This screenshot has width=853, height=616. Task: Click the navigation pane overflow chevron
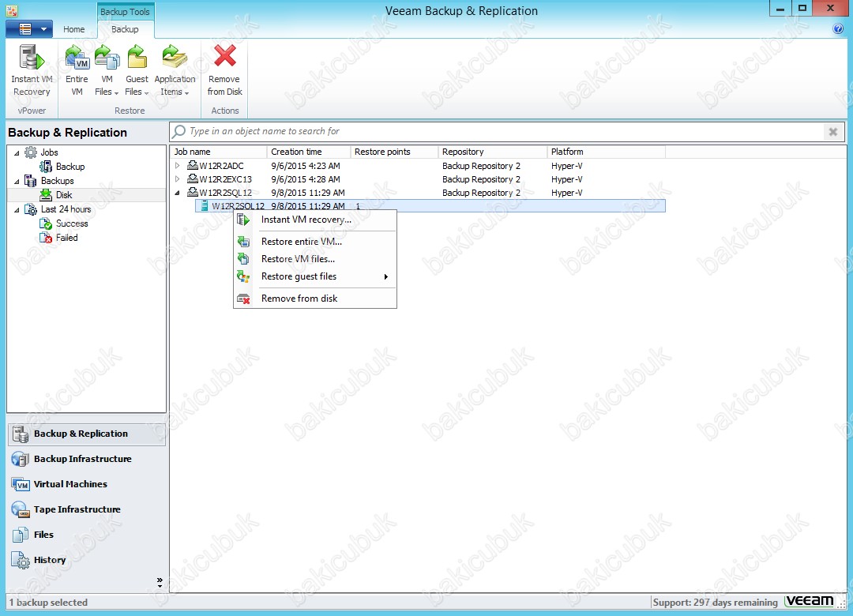tap(160, 582)
